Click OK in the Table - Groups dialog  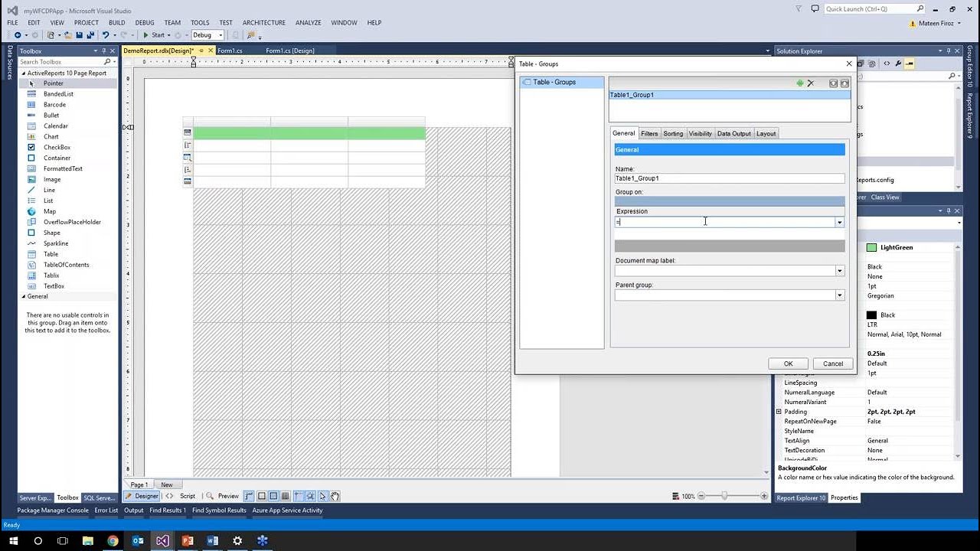788,364
